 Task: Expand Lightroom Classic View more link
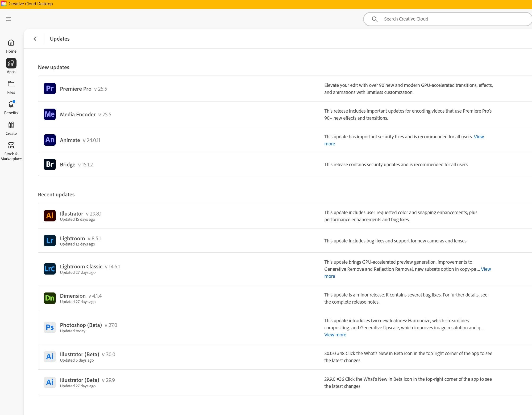click(x=486, y=269)
